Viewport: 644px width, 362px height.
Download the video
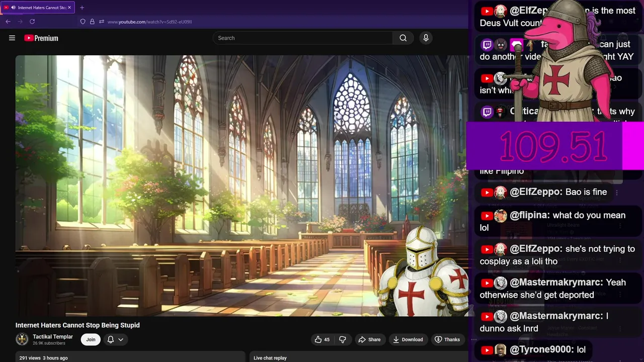click(x=408, y=339)
